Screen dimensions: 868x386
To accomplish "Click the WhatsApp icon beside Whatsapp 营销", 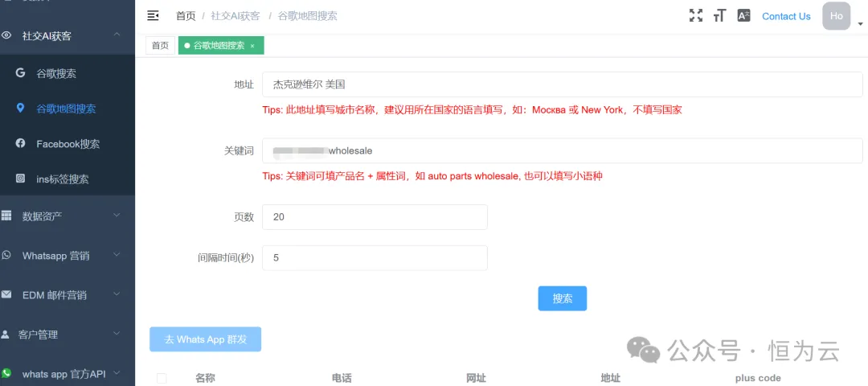I will coord(6,255).
